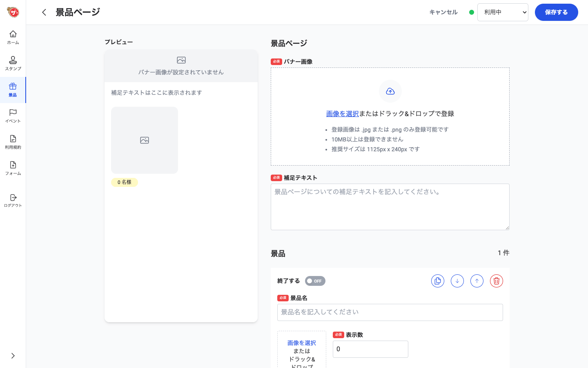Go back using the arrow beside 景品ページ
This screenshot has width=588, height=368.
point(44,12)
